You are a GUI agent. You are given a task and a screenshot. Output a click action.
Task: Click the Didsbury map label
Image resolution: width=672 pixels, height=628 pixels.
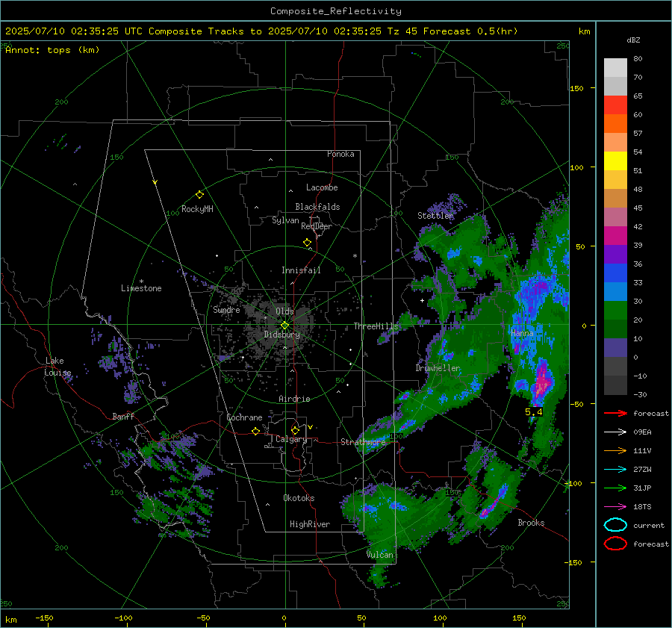point(281,335)
